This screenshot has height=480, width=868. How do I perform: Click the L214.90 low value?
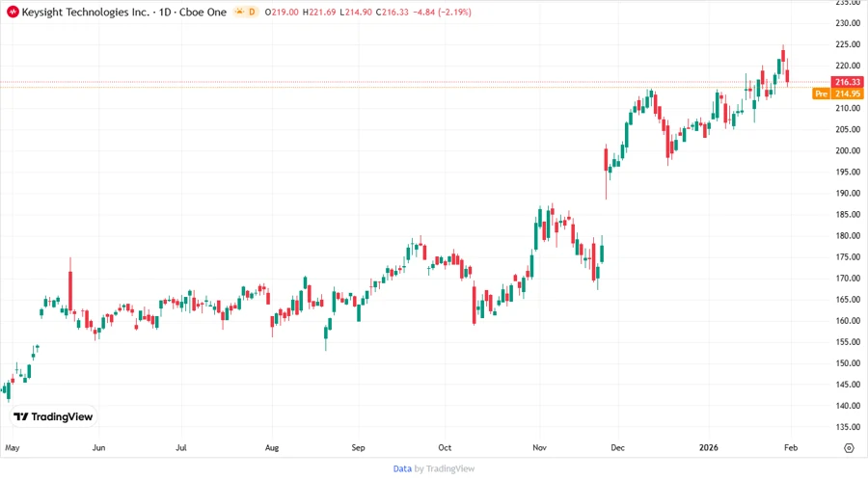click(356, 13)
